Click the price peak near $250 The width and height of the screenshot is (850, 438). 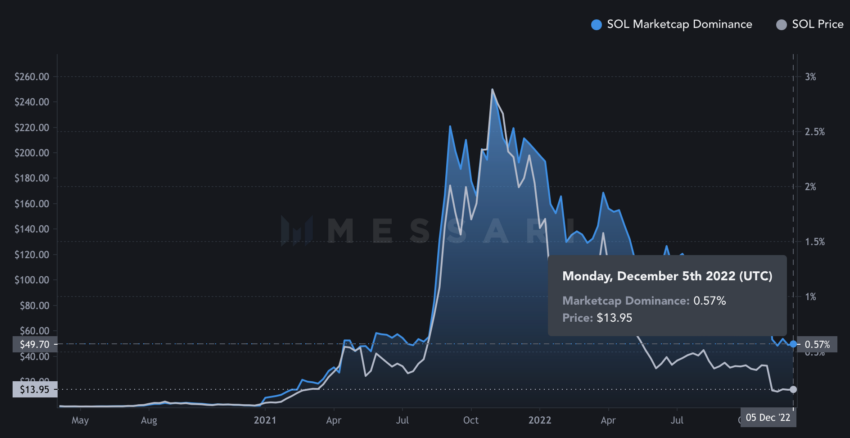[492, 89]
